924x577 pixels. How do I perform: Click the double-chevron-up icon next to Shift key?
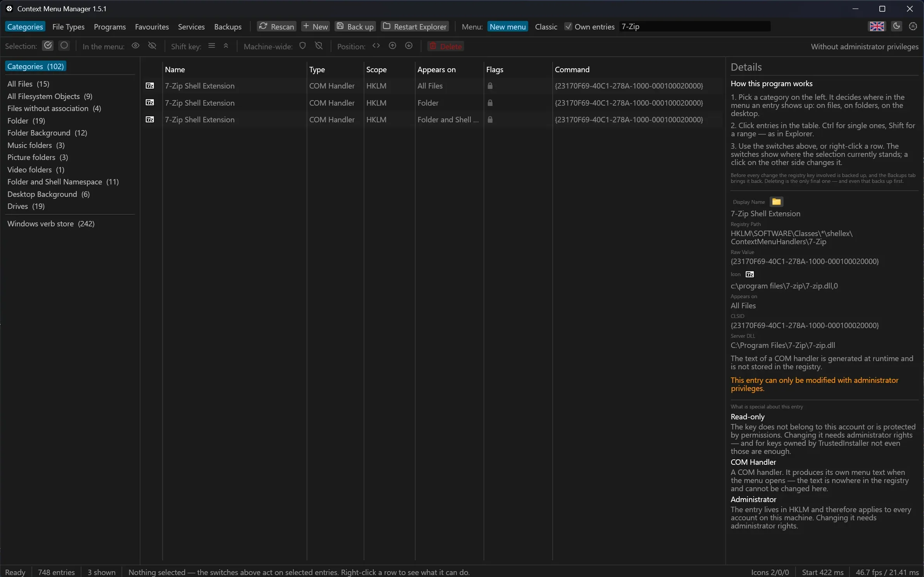[226, 46]
